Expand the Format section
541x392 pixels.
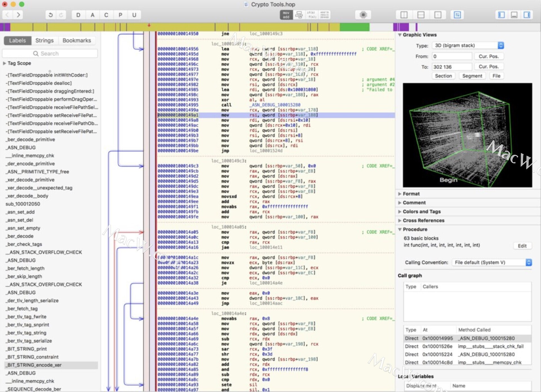click(400, 194)
